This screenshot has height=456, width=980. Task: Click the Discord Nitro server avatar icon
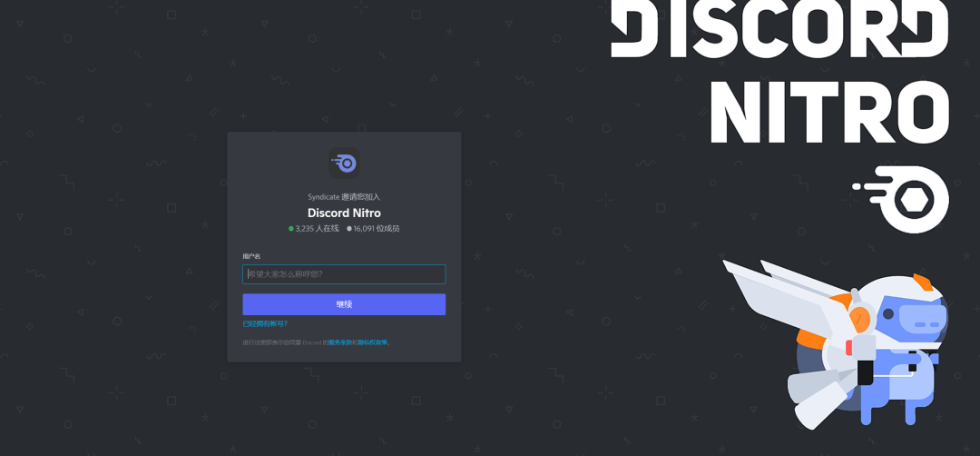point(344,164)
